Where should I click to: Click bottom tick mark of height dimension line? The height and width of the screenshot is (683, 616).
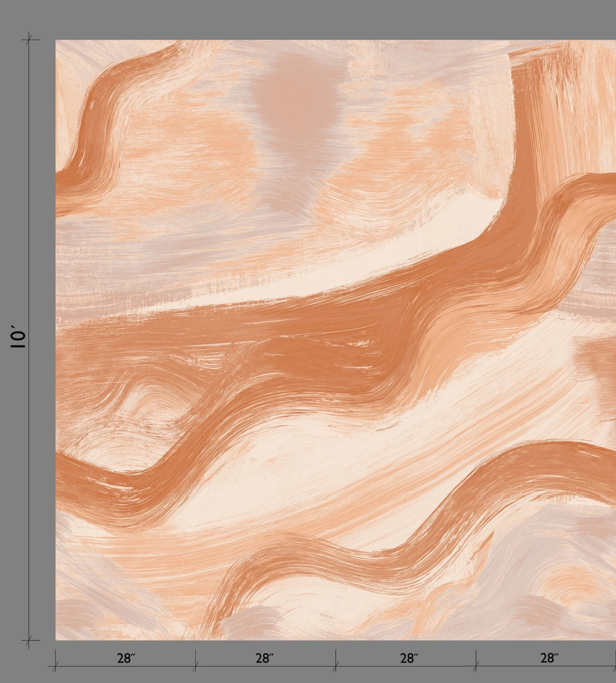click(x=28, y=640)
